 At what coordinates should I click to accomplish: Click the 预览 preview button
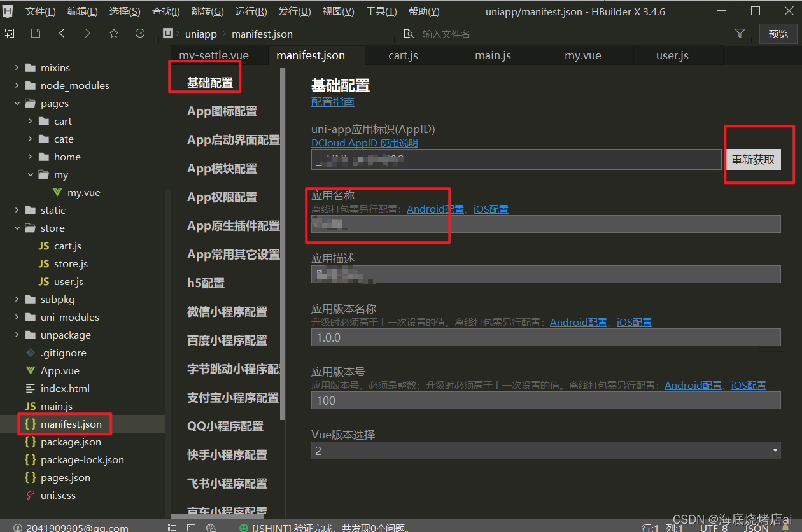[778, 34]
